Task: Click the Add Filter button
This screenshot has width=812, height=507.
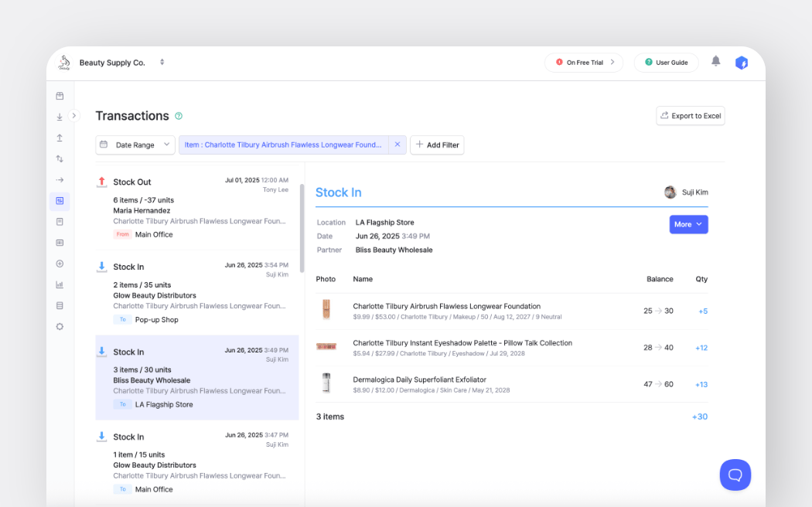Action: click(x=437, y=145)
